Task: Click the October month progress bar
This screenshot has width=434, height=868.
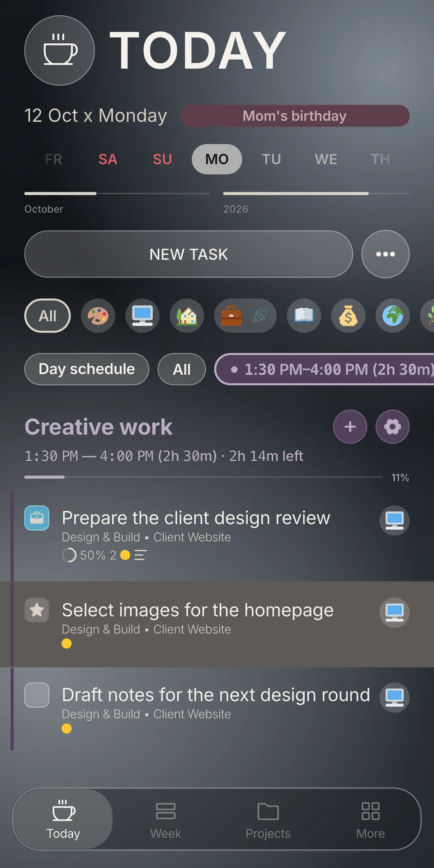Action: 117,193
